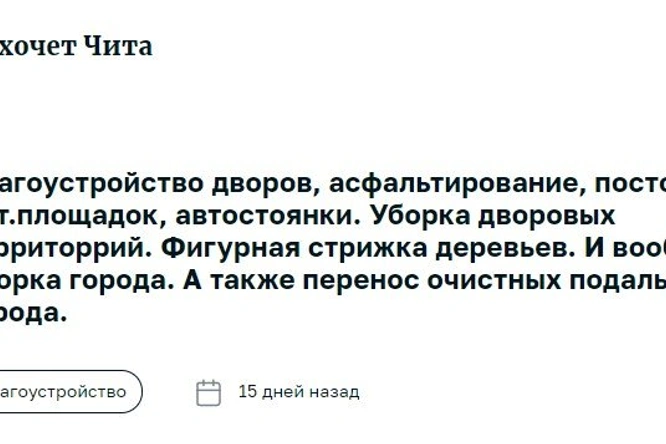Click the calendar icon beside the date
Screen dimensions: 666x444
click(x=208, y=392)
